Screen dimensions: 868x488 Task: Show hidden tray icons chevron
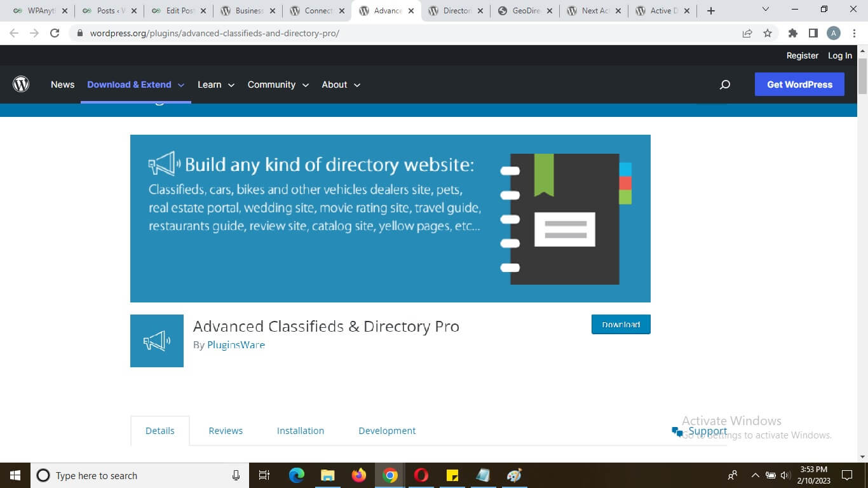(x=755, y=475)
